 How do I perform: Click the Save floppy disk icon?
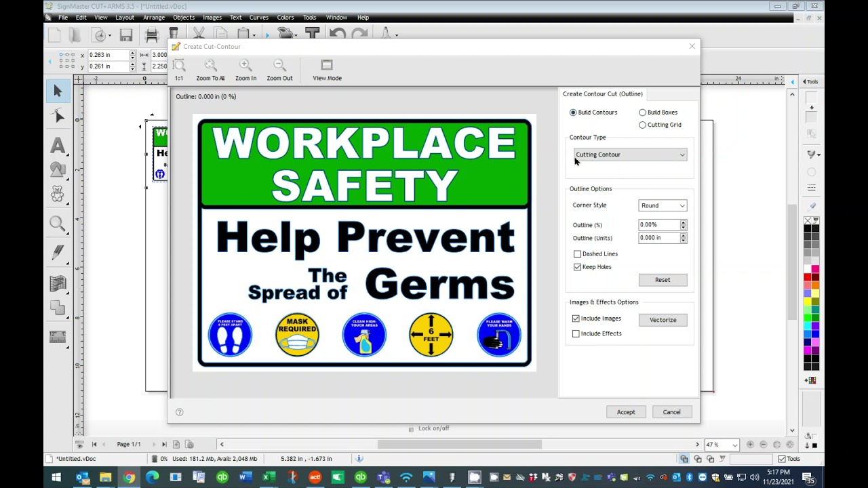126,35
